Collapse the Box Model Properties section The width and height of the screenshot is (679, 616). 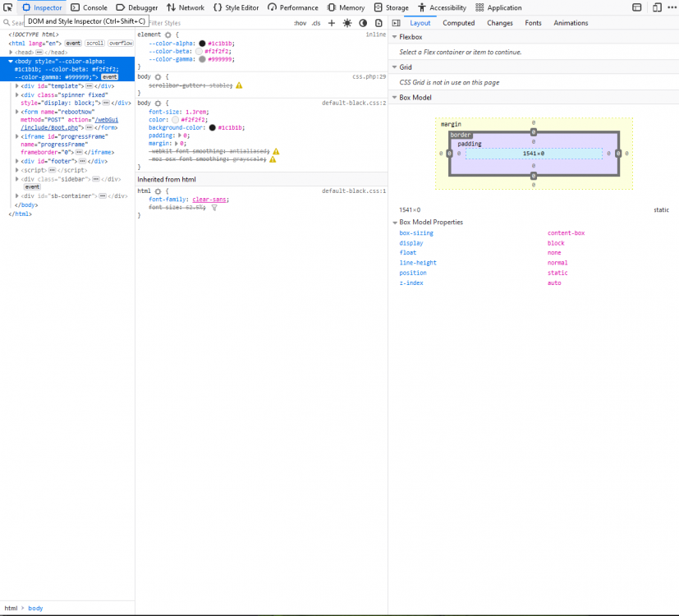(394, 223)
